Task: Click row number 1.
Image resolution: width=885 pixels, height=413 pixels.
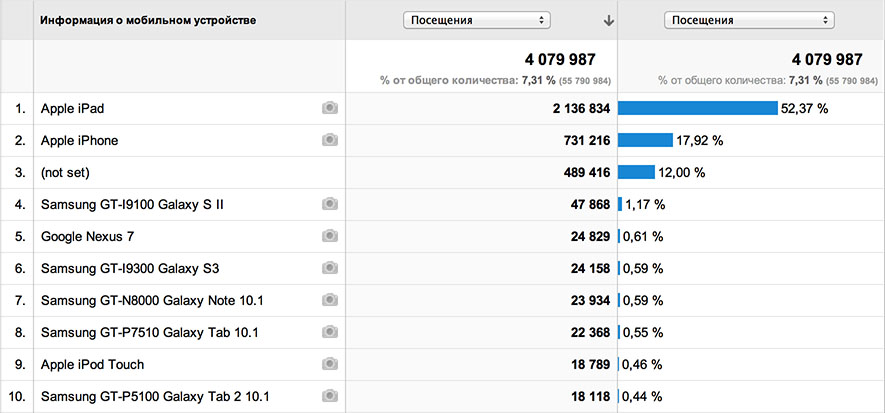Action: 20,109
